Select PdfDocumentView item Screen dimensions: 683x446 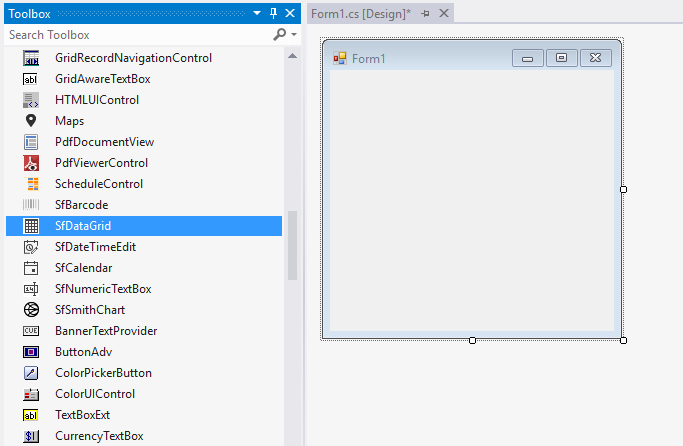(x=144, y=142)
